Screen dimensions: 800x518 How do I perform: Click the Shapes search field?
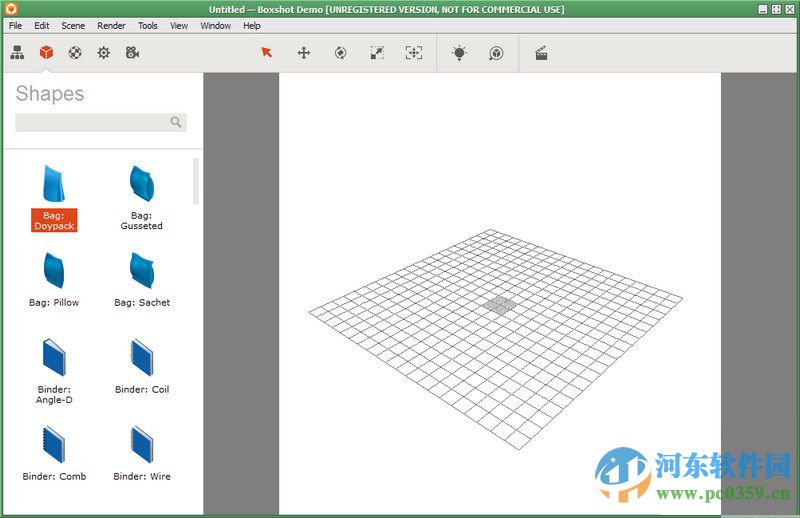tap(92, 123)
